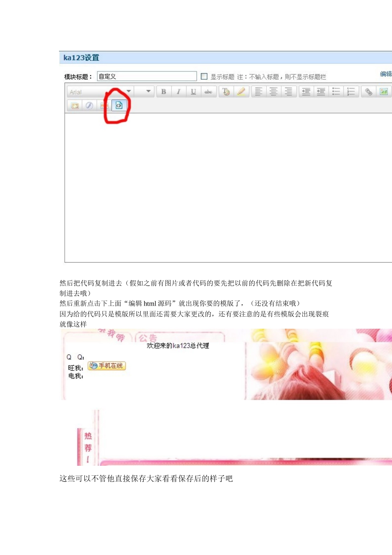The height and width of the screenshot is (555, 392).
Task: Click the first icon in second toolbar row
Action: coord(75,106)
